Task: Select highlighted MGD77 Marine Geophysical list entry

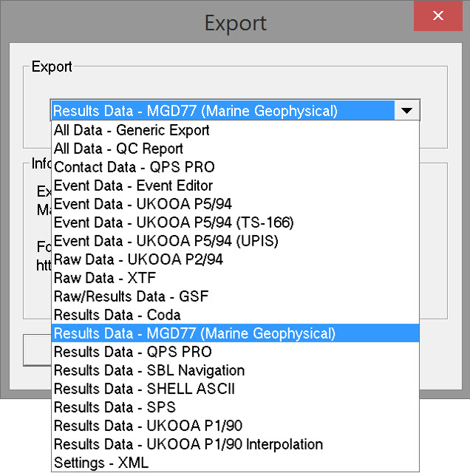Action: [x=195, y=333]
